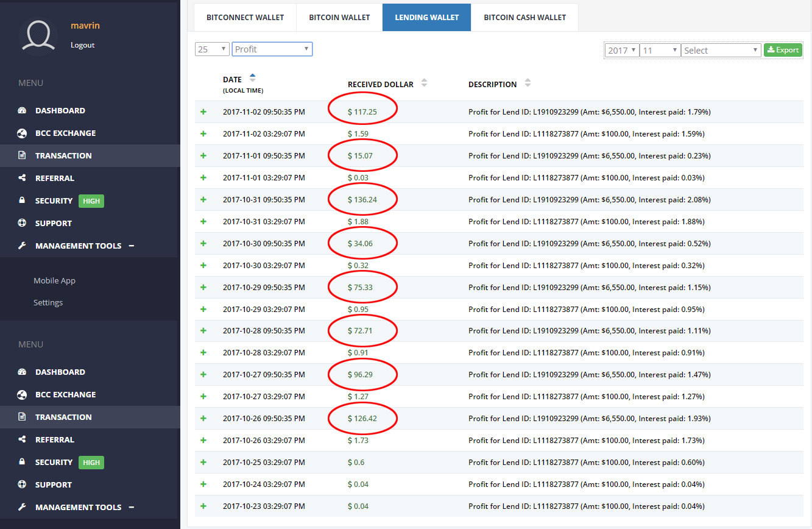Open Mobile App under Management Tools
This screenshot has height=529, width=812.
[54, 281]
